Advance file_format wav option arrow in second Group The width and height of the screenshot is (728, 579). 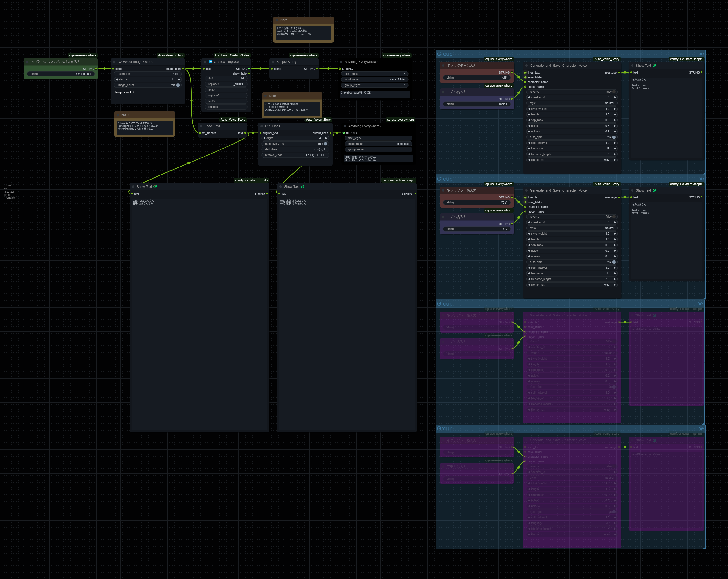(x=615, y=285)
